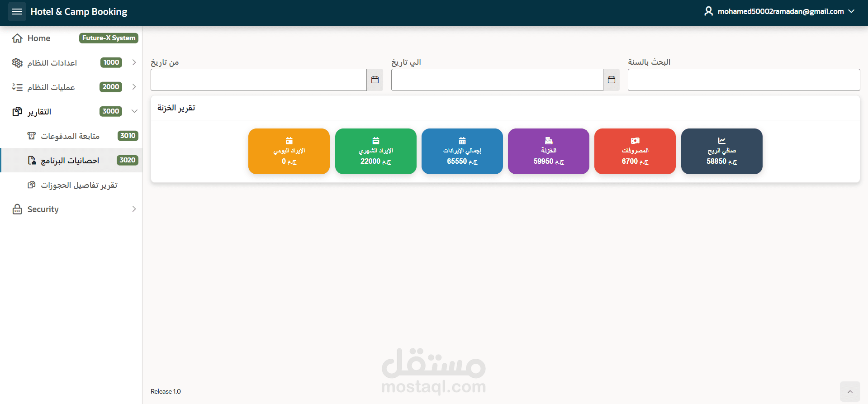Click calendar icon on الإيراد الشهري card

(376, 141)
